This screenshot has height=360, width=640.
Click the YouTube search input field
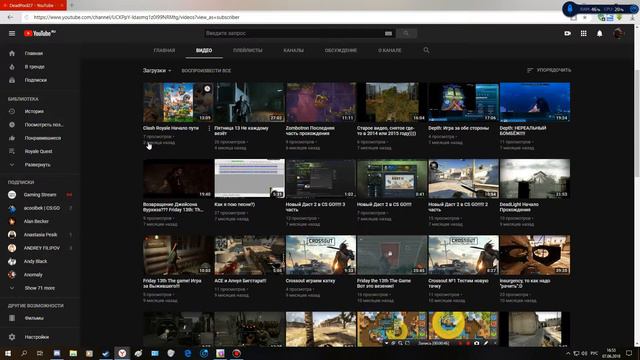point(294,33)
